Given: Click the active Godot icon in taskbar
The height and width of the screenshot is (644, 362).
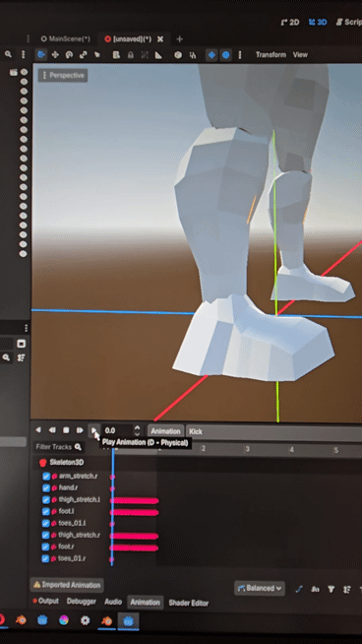Looking at the screenshot, I should (129, 621).
